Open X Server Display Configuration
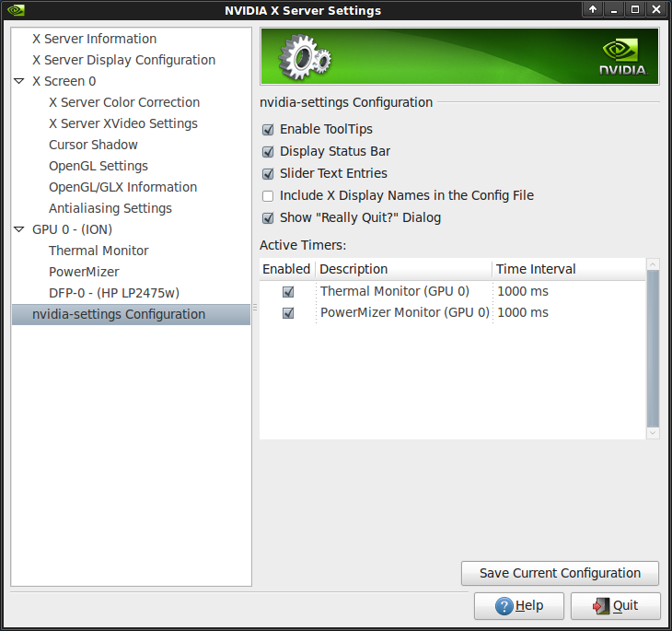The image size is (672, 631). 124,60
